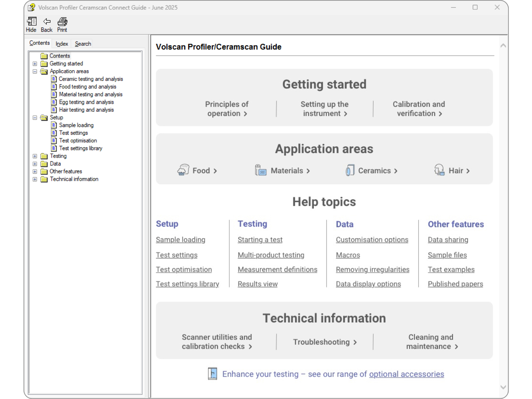Click the Hair head icon
This screenshot has width=532, height=399.
click(x=439, y=170)
